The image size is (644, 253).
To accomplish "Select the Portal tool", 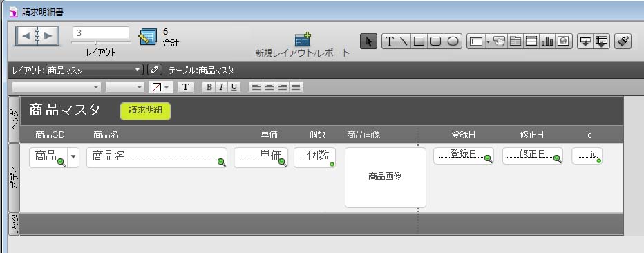I will click(x=531, y=41).
